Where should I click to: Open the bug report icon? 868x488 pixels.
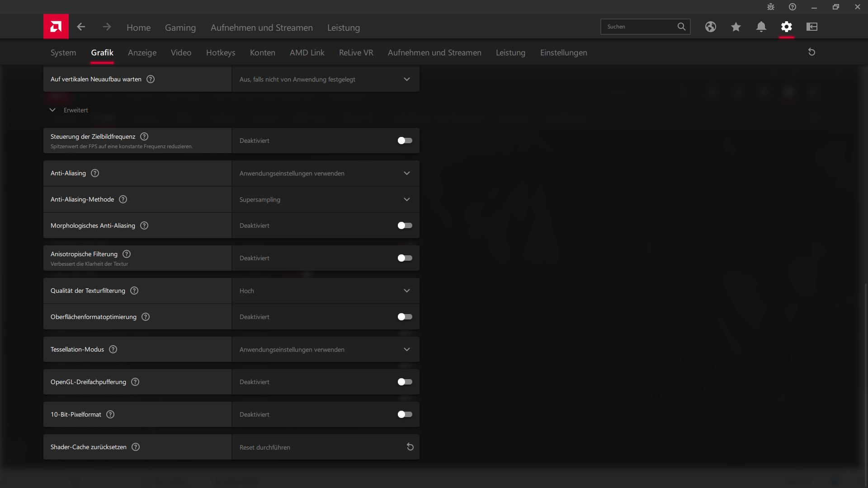tap(771, 7)
